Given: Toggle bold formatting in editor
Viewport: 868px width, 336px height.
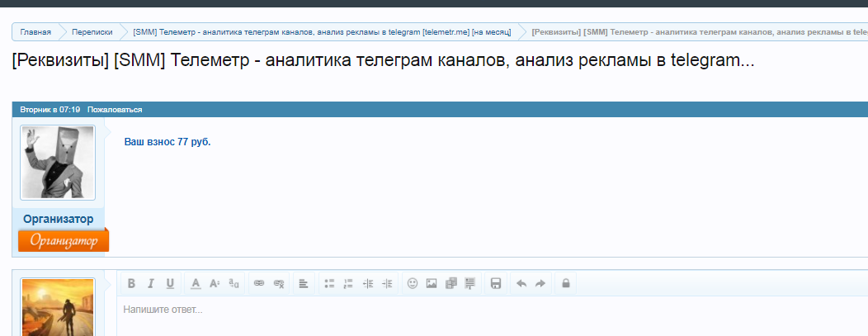Looking at the screenshot, I should pyautogui.click(x=131, y=283).
